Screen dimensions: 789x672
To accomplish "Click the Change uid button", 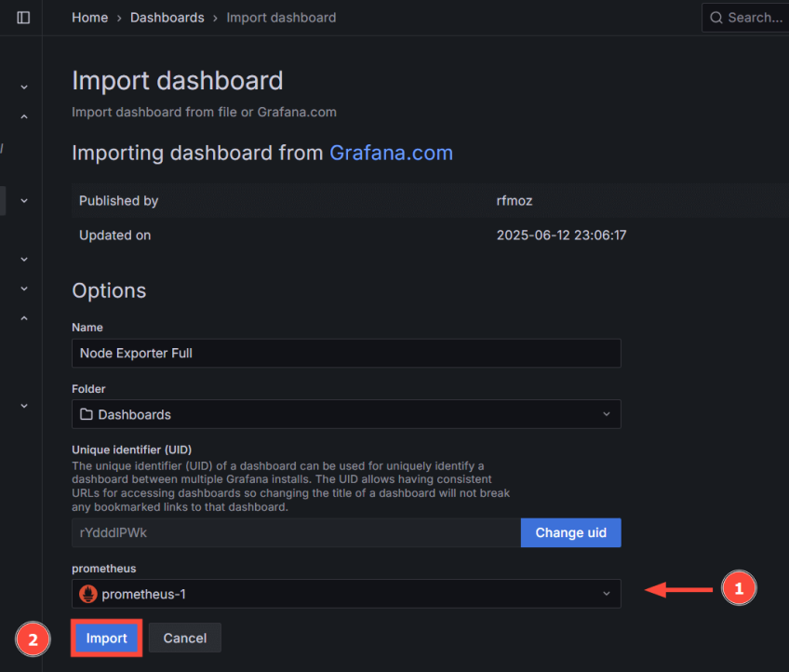I will coord(570,531).
